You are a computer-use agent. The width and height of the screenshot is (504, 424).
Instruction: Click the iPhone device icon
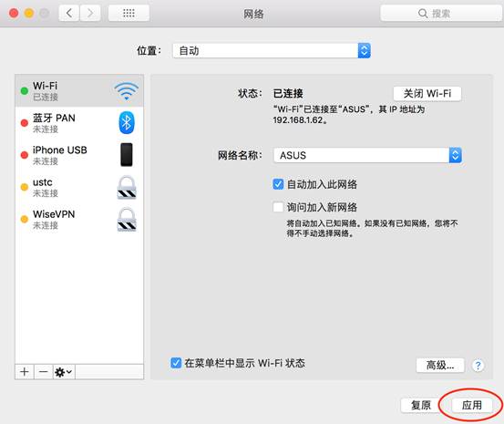coord(127,155)
